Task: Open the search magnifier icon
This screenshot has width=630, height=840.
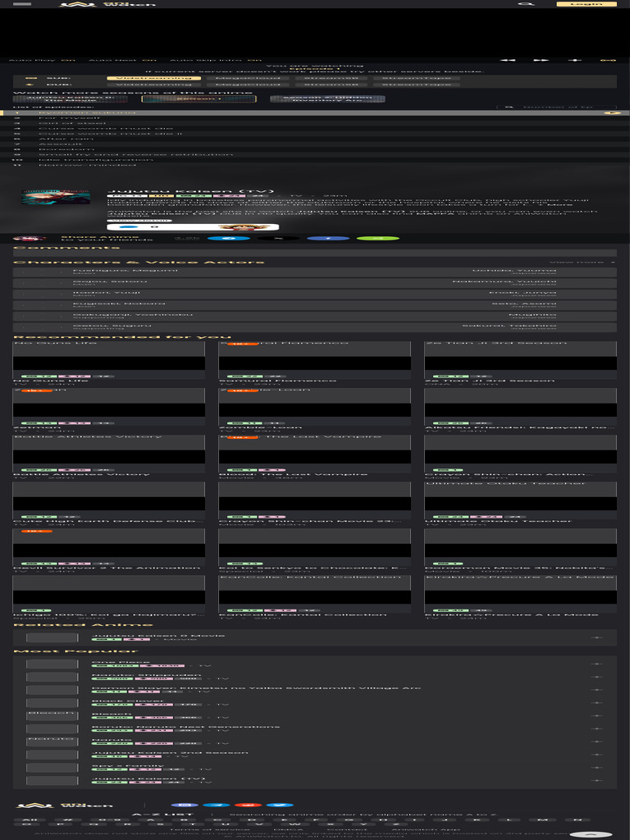Action: click(x=526, y=4)
